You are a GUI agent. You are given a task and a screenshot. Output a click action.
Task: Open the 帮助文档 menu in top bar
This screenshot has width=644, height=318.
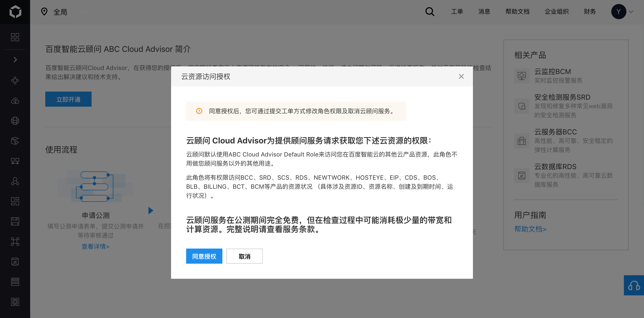(x=517, y=12)
